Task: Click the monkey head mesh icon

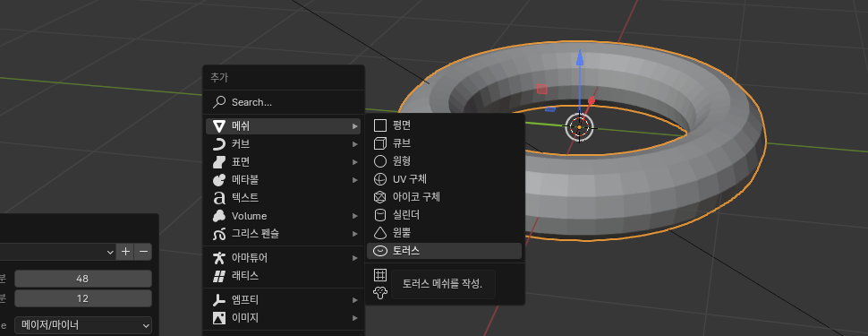Action: tap(379, 293)
